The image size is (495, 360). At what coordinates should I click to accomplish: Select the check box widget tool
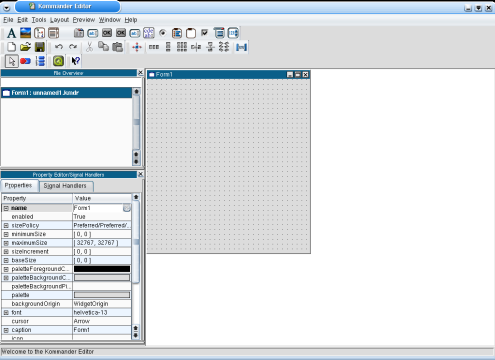(x=205, y=33)
